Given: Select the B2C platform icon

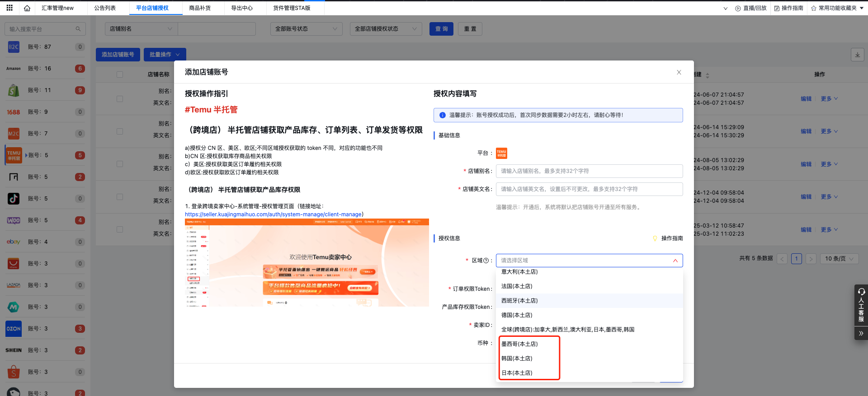Looking at the screenshot, I should [x=14, y=47].
